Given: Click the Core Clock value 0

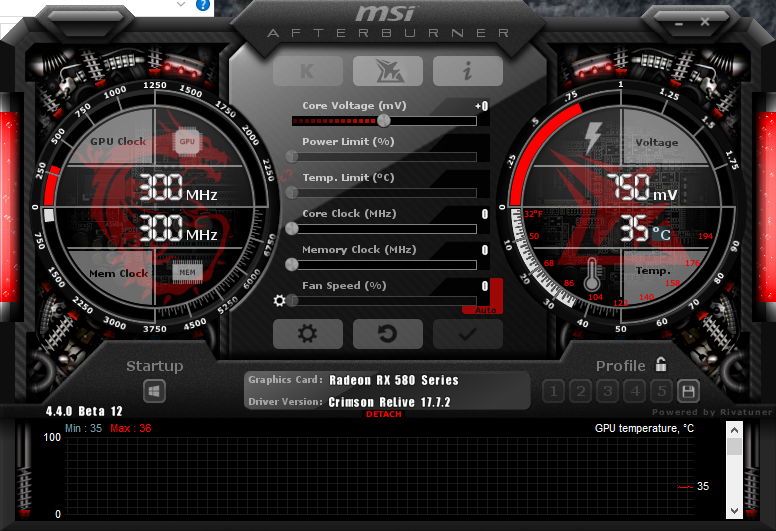Looking at the screenshot, I should (485, 214).
